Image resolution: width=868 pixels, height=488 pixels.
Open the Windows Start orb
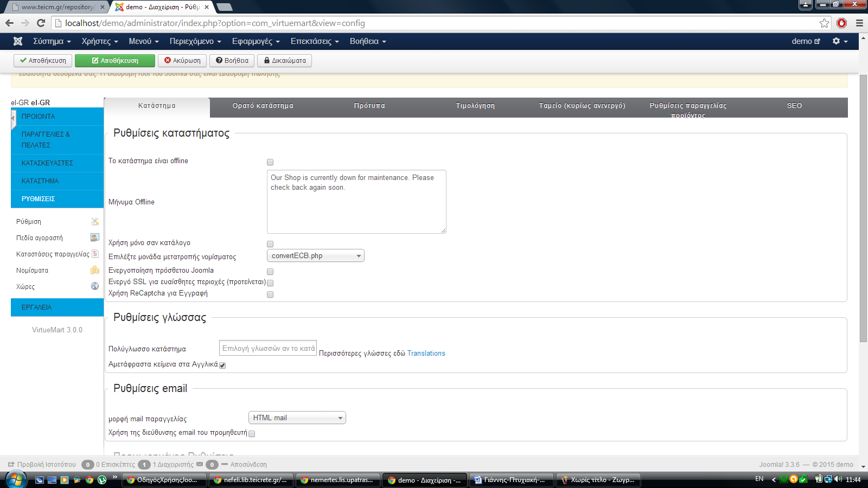pos(16,480)
